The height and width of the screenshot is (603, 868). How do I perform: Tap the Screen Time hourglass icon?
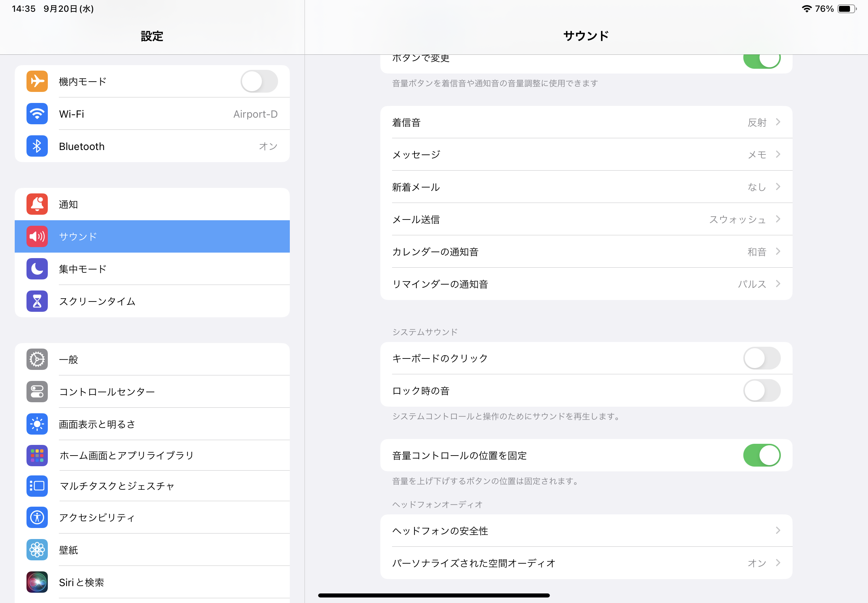[x=37, y=301]
